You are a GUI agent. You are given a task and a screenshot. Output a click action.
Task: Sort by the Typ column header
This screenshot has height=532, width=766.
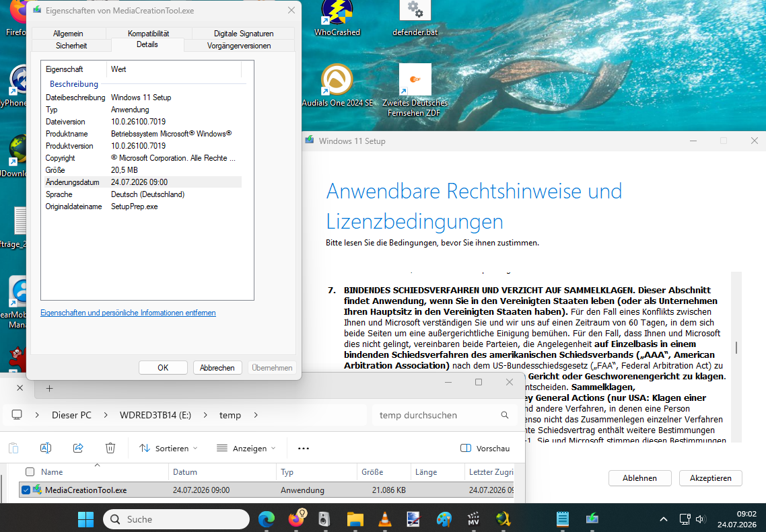(x=316, y=472)
